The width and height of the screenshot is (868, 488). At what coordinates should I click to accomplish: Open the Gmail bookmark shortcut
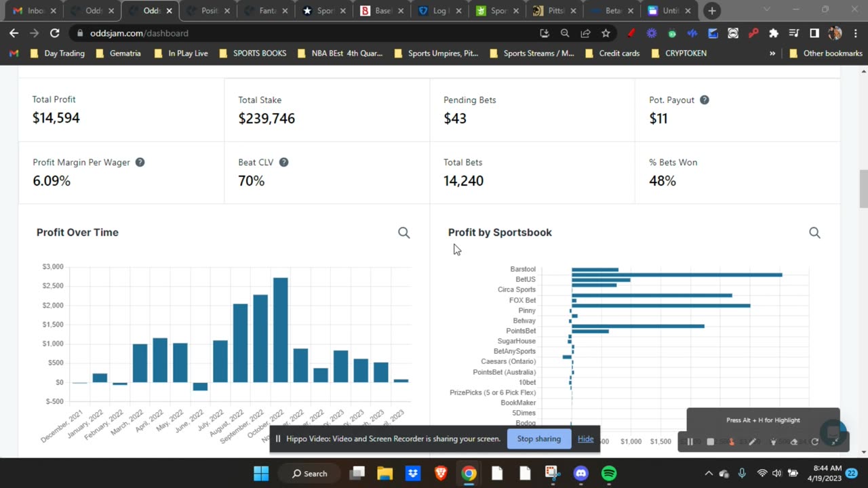[14, 53]
